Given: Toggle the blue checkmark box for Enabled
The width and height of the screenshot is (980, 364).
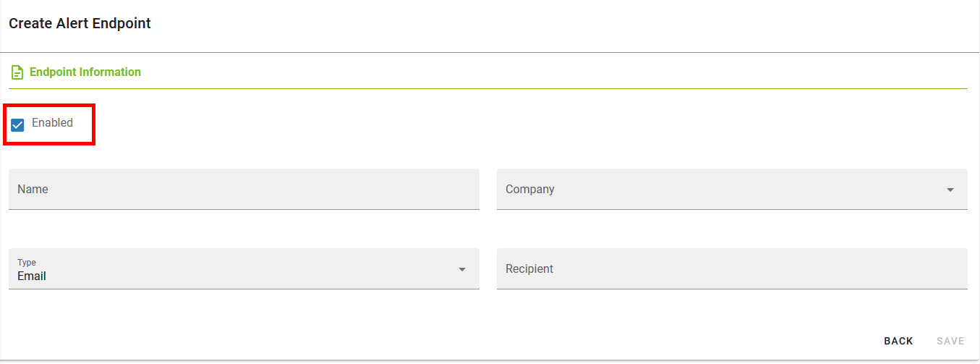Looking at the screenshot, I should pyautogui.click(x=18, y=125).
